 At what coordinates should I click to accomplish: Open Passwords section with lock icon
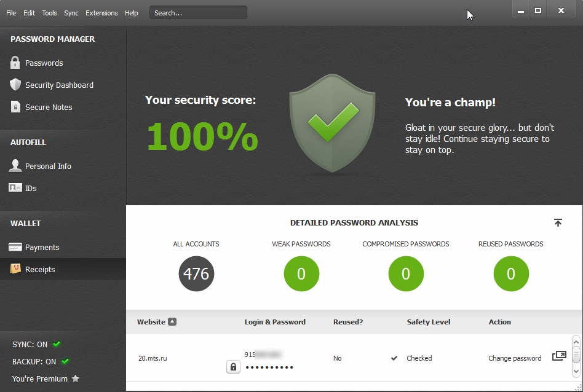(x=15, y=63)
